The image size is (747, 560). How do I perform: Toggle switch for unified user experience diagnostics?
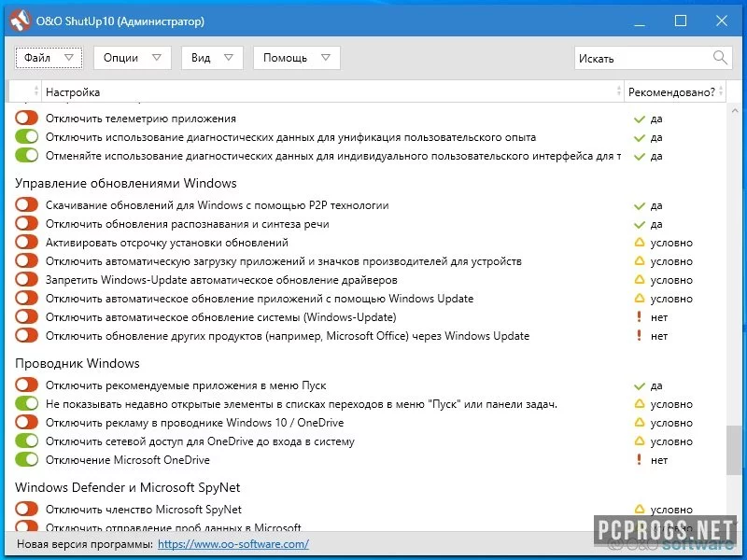click(26, 136)
